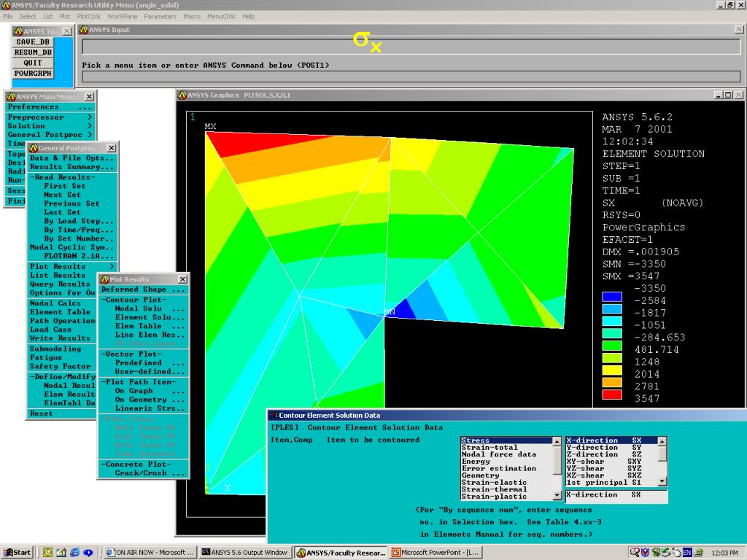This screenshot has height=560, width=747.
Task: Click the RESUM_DB toolbar button
Action: 33,52
